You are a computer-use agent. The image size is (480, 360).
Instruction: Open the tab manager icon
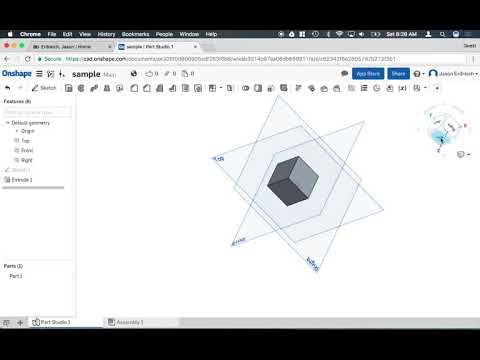click(6, 322)
